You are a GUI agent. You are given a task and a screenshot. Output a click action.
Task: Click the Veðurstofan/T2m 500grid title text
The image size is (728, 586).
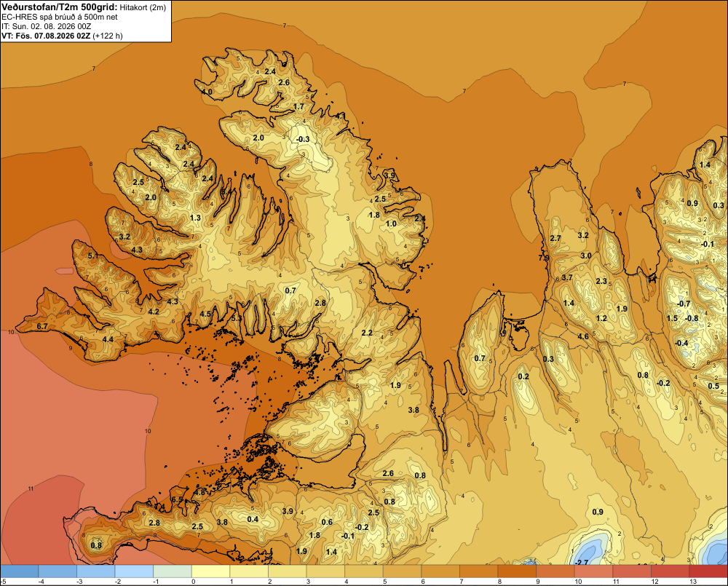pyautogui.click(x=59, y=7)
